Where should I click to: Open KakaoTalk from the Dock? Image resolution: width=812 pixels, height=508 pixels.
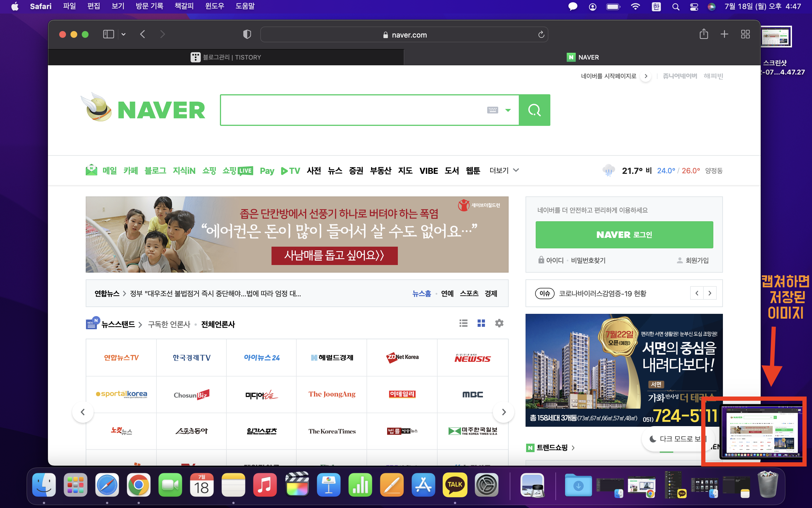455,485
